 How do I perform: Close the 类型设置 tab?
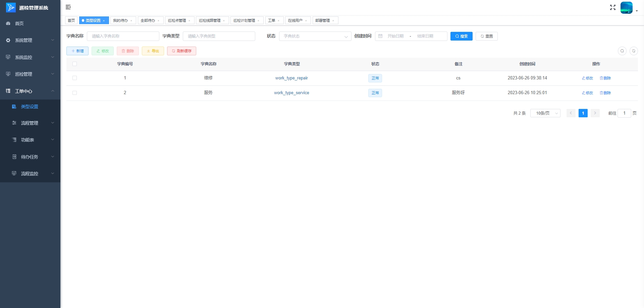104,21
